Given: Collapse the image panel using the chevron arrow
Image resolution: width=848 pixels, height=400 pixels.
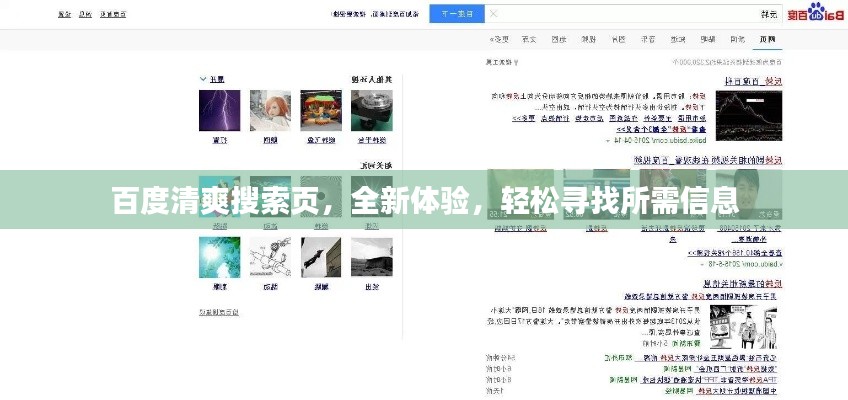Looking at the screenshot, I should coord(204,78).
